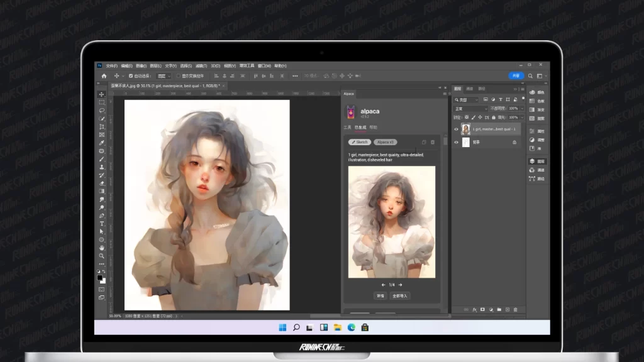
Task: Enable the 显示变换控件 checkbox
Action: coord(178,76)
